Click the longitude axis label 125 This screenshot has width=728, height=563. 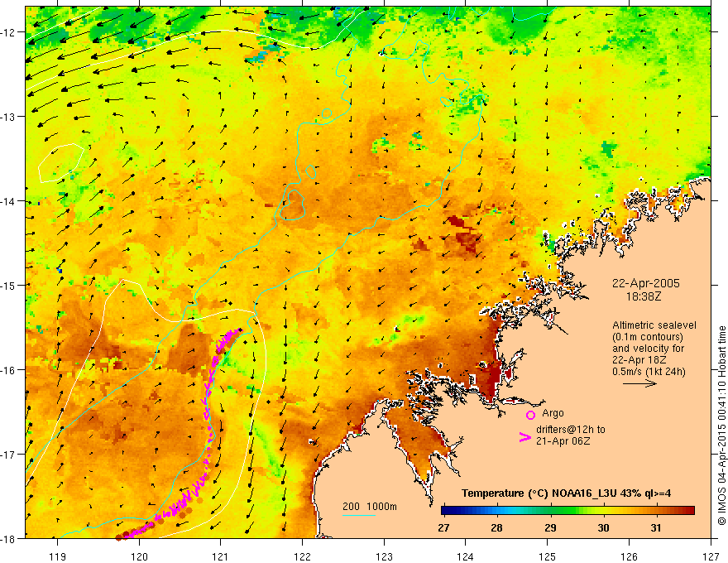pyautogui.click(x=548, y=556)
